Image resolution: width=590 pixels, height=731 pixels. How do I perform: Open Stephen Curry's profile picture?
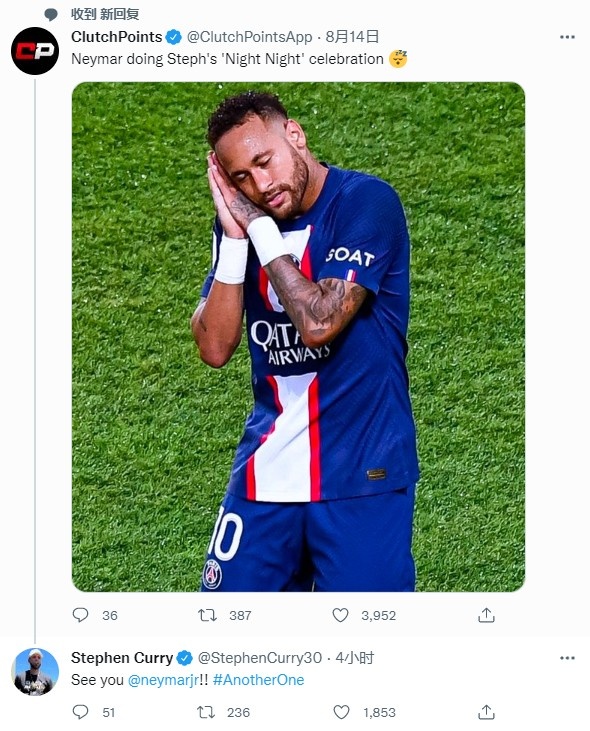click(x=35, y=672)
